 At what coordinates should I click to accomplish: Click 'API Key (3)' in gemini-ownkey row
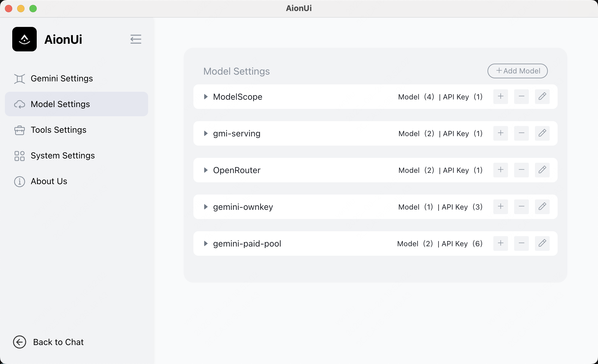point(462,207)
